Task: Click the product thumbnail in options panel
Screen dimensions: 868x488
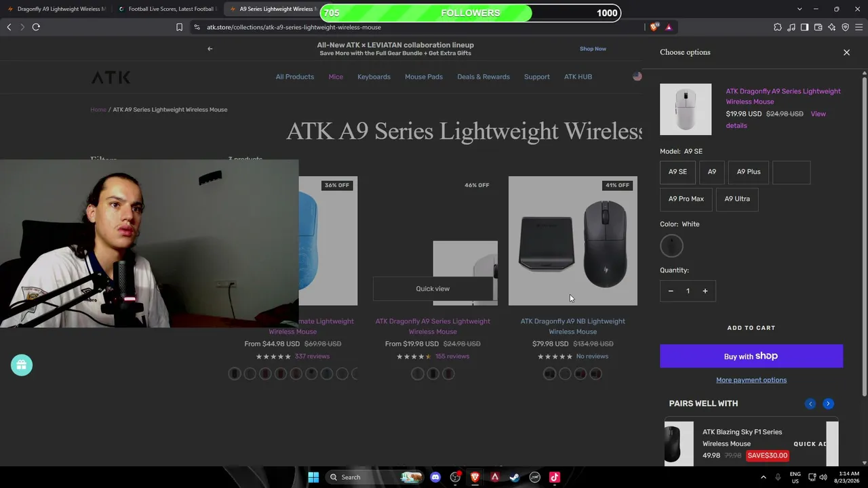Action: (x=686, y=109)
